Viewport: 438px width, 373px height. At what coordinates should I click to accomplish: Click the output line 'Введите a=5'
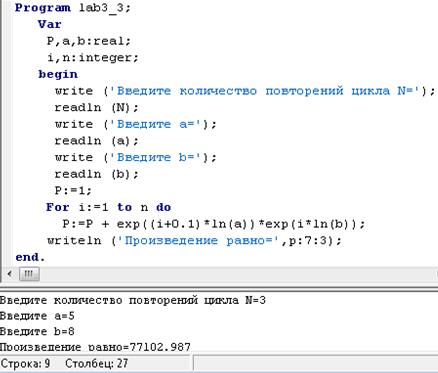(x=37, y=316)
